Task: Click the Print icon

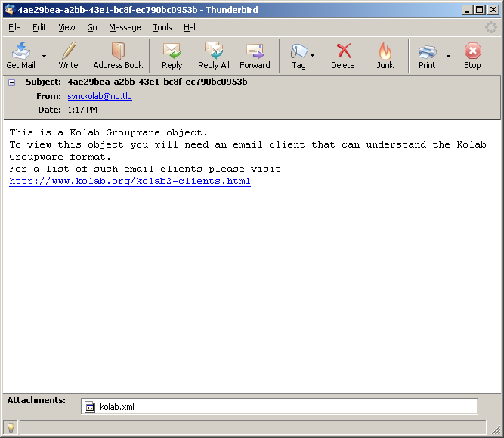Action: [427, 51]
